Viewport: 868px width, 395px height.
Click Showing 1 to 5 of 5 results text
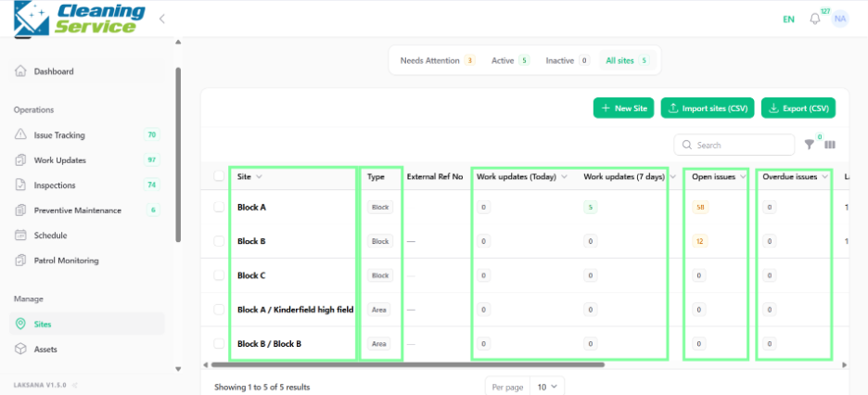point(262,387)
